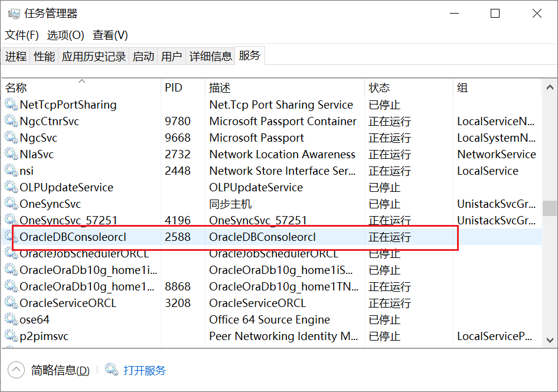Click the gear icon beside NetTcpPortSharing

11,104
